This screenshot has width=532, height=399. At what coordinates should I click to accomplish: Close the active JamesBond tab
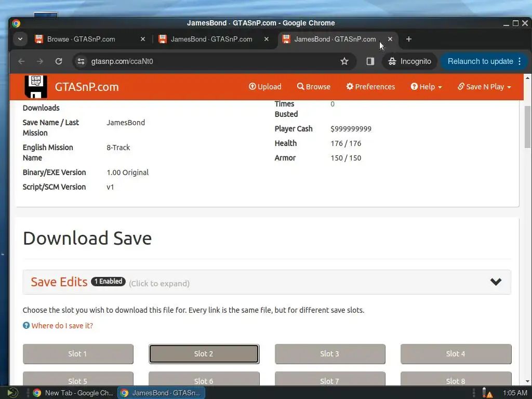click(x=390, y=39)
